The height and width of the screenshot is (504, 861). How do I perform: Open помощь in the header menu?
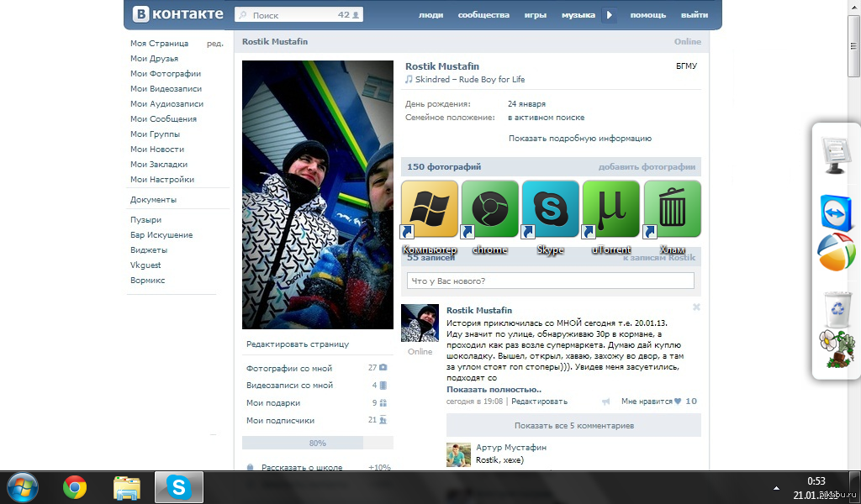(x=648, y=15)
